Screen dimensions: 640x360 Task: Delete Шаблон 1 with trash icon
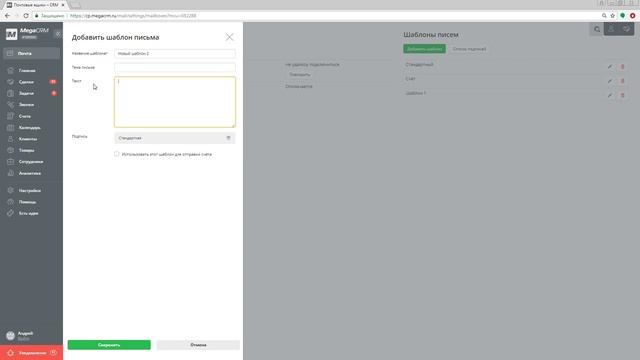[x=622, y=95]
